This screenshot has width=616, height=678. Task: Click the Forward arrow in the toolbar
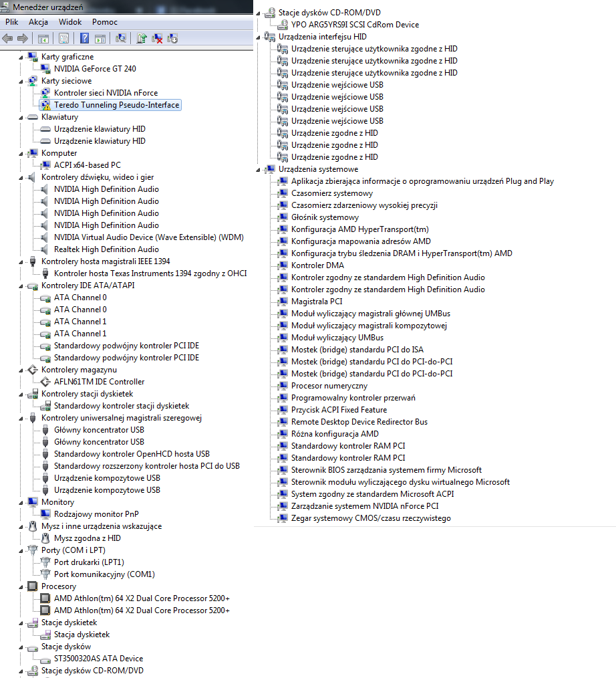coord(23,39)
